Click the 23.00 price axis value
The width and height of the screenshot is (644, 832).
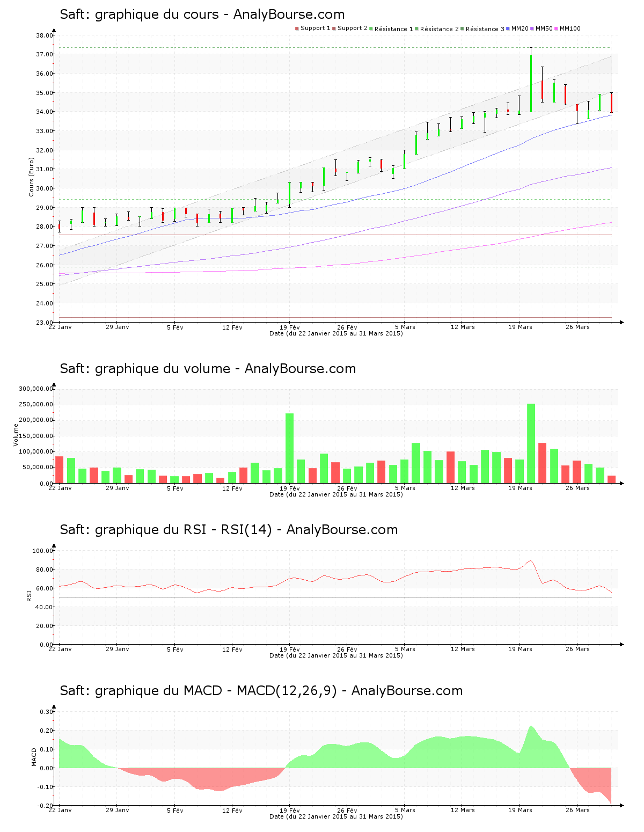tap(45, 323)
